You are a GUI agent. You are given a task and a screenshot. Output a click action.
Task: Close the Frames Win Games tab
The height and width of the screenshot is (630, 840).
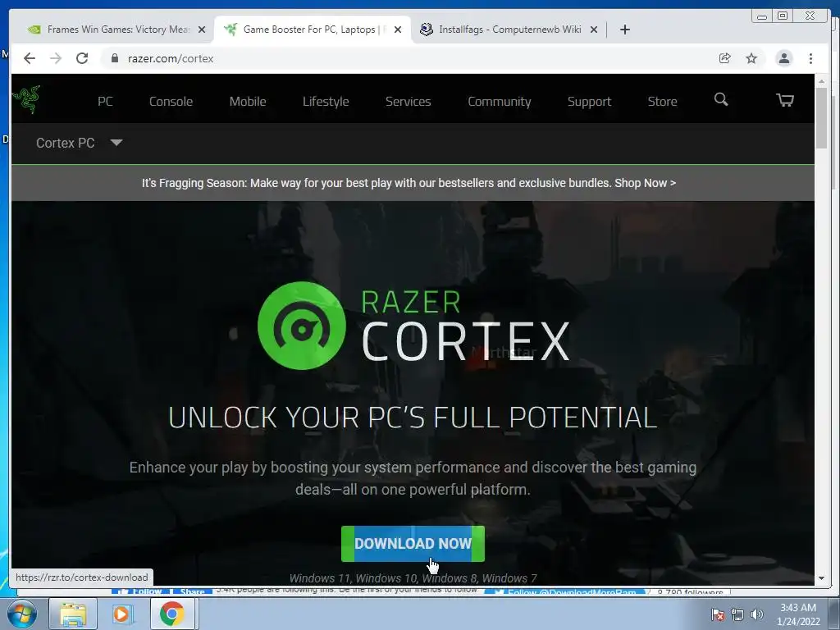[202, 30]
